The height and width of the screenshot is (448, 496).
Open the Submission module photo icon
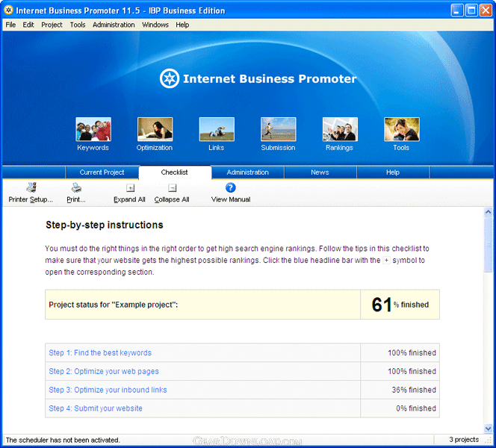pyautogui.click(x=279, y=129)
